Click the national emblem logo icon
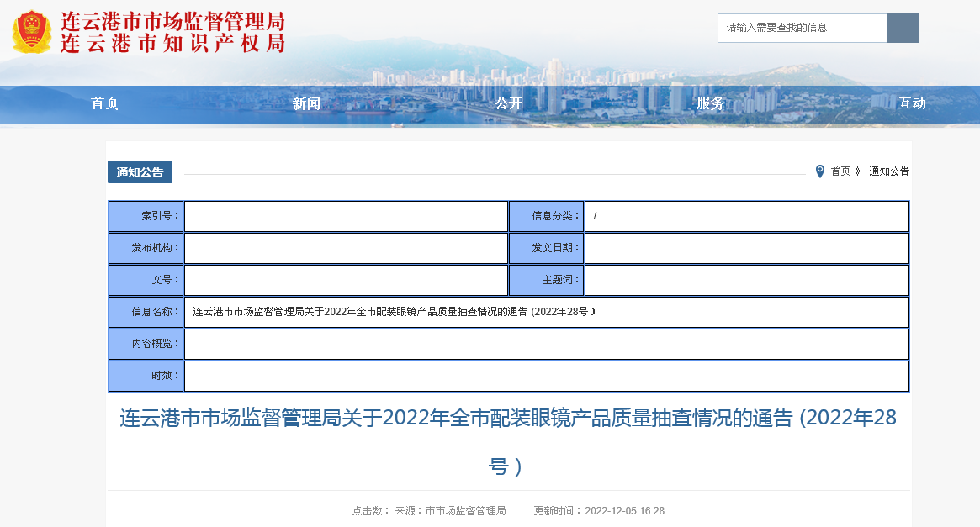The height and width of the screenshot is (527, 980). tap(31, 32)
